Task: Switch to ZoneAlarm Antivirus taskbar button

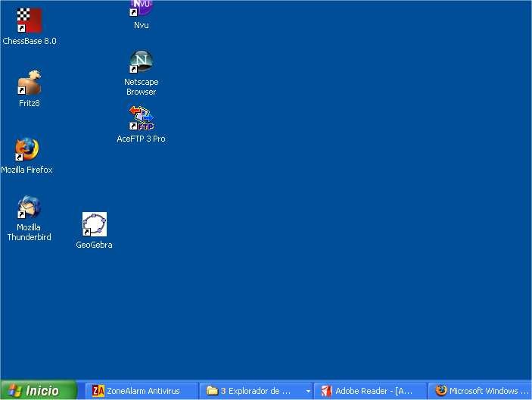Action: pos(142,391)
